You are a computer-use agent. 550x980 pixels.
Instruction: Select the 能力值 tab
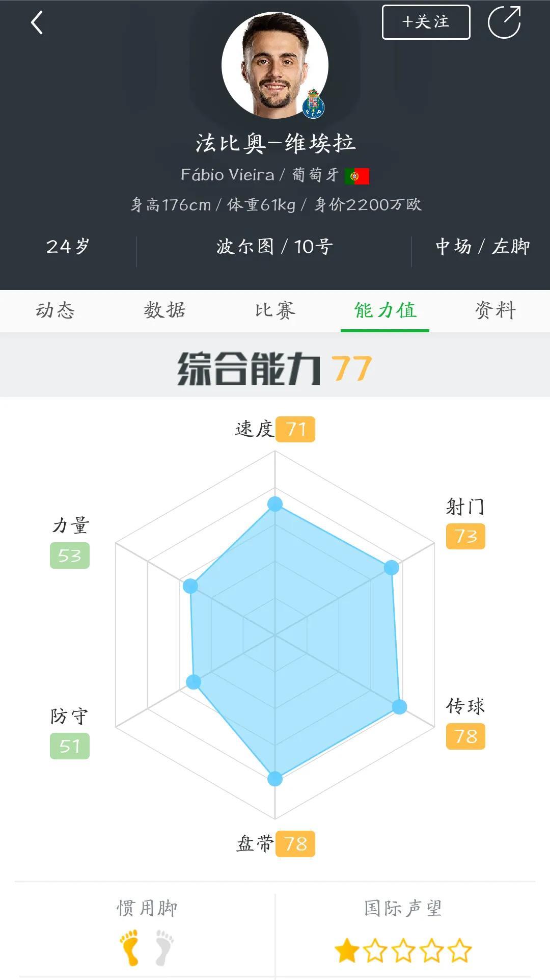coord(385,310)
